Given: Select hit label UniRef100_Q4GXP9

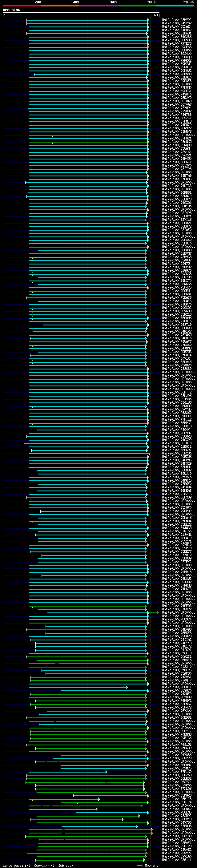Looking at the screenshot, I should (x=177, y=440).
